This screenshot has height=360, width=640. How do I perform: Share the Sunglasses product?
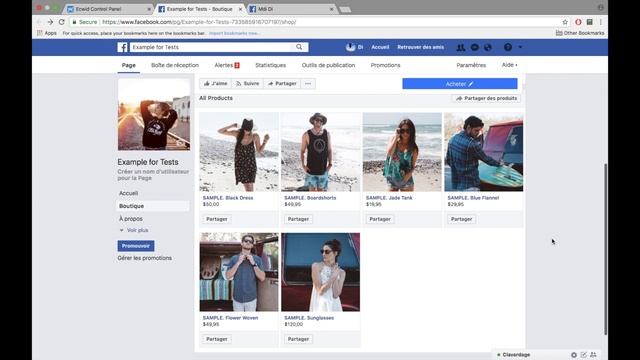pos(298,339)
